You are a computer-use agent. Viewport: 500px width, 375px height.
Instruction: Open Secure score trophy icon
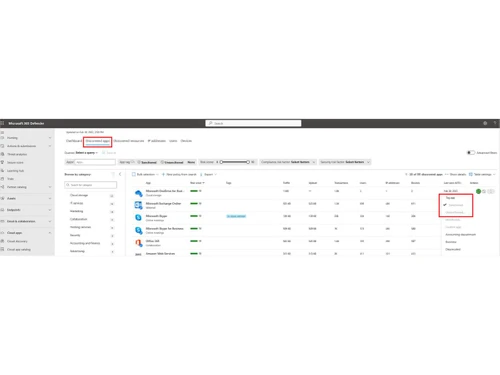[2, 162]
